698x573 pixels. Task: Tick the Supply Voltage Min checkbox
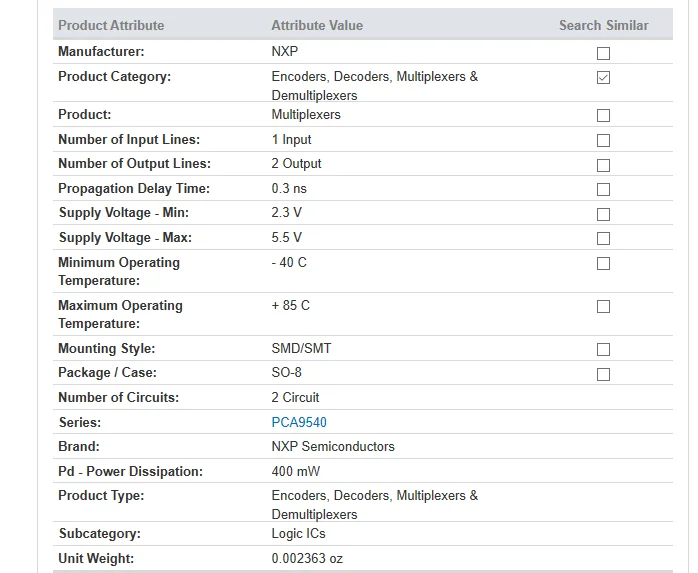pos(603,215)
